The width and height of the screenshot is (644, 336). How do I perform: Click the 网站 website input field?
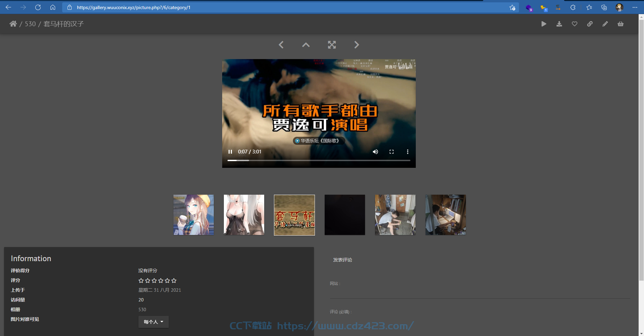click(480, 293)
